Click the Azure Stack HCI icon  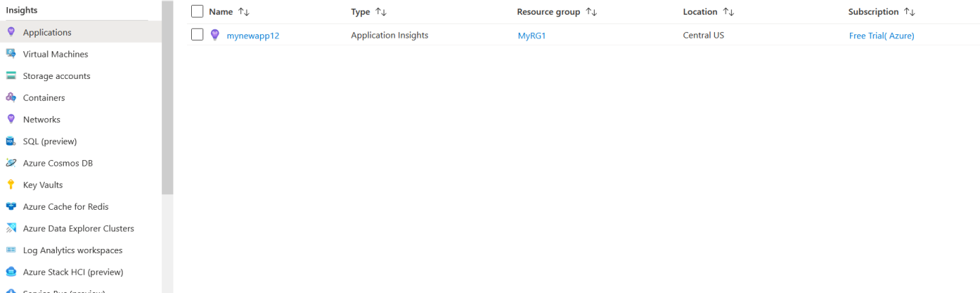pos(11,272)
